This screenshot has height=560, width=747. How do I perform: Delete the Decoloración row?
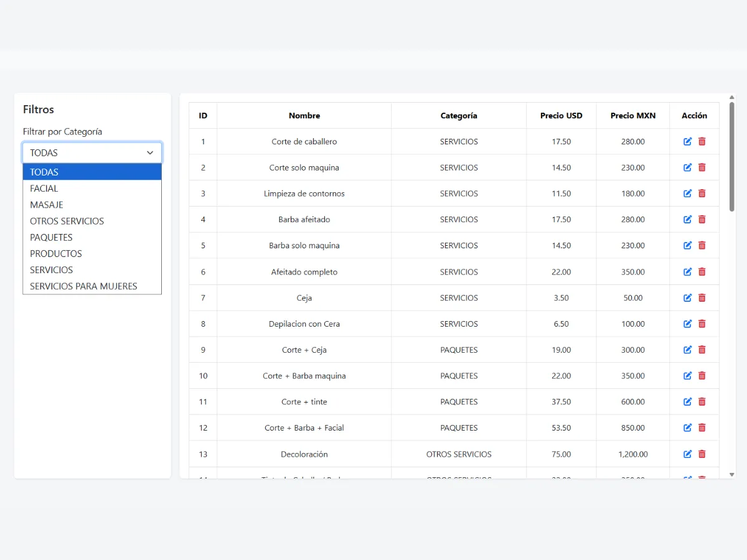click(x=702, y=454)
